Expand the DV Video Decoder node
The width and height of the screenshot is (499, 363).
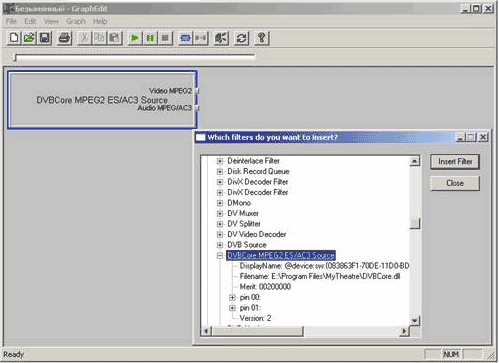click(x=220, y=234)
